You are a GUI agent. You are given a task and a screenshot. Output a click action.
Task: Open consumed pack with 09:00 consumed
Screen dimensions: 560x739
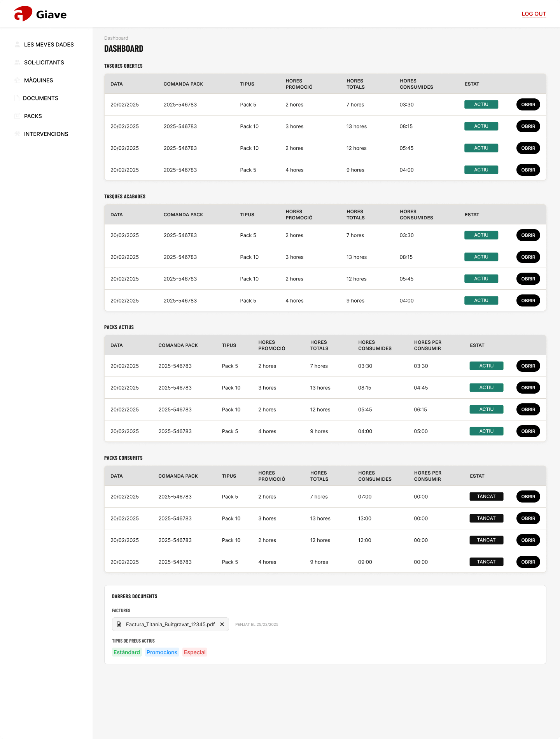[x=528, y=562]
